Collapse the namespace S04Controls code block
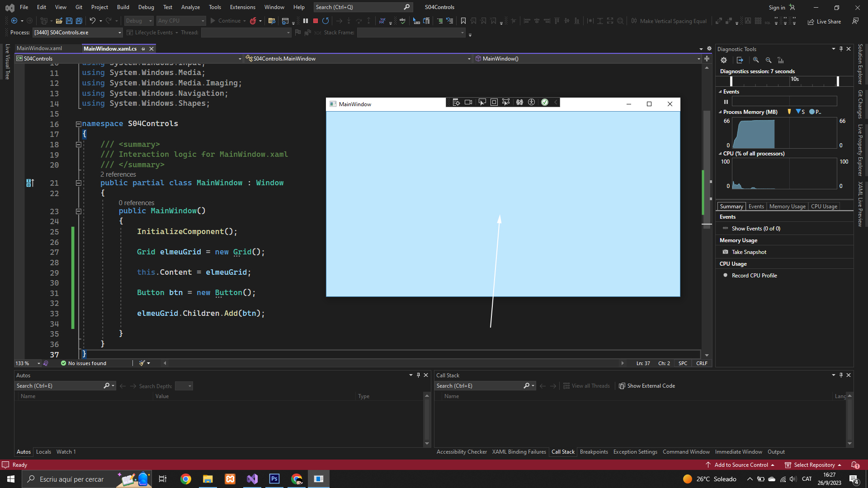The image size is (868, 488). click(x=78, y=124)
